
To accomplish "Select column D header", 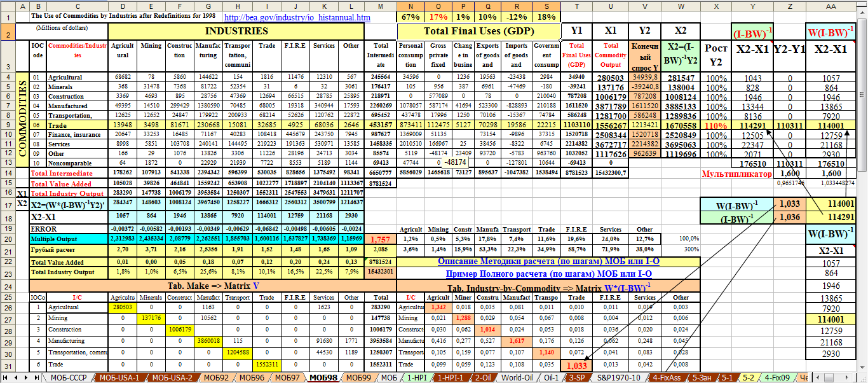I will coord(122,6).
